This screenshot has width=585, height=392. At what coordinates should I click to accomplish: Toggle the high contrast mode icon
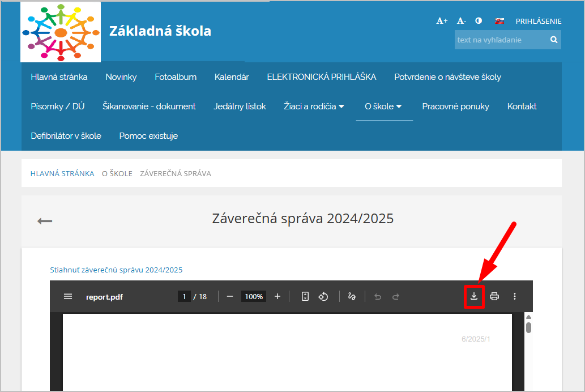click(x=479, y=21)
